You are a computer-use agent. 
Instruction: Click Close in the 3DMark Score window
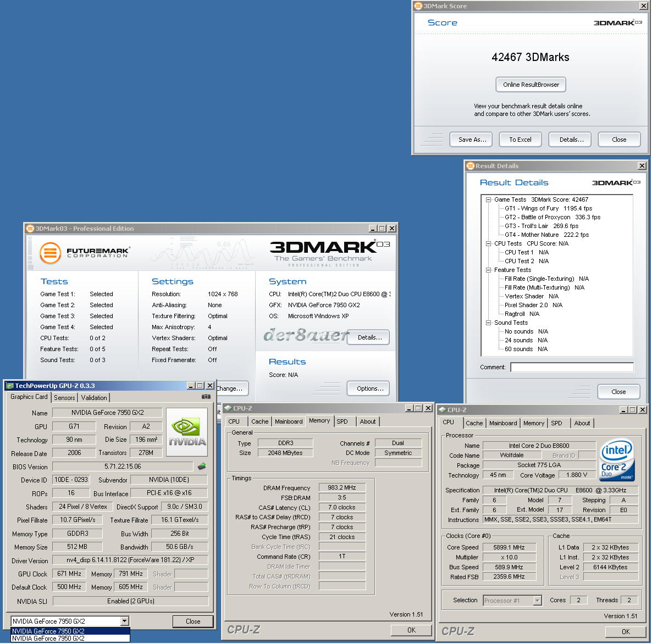(620, 140)
